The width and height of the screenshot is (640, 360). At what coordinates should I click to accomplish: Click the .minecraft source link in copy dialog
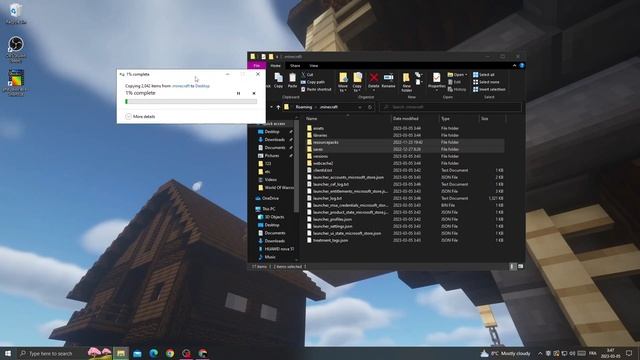pos(181,86)
